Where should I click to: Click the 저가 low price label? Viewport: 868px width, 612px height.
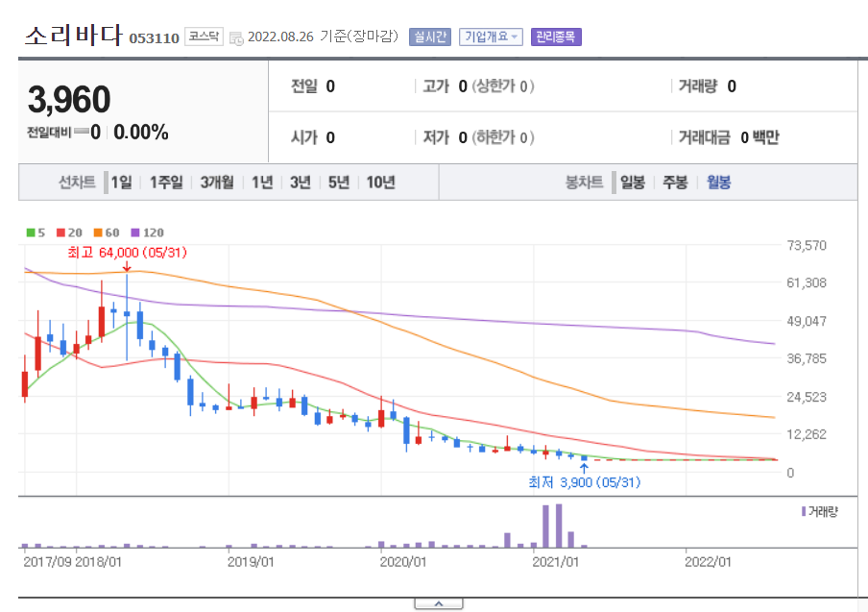[436, 137]
